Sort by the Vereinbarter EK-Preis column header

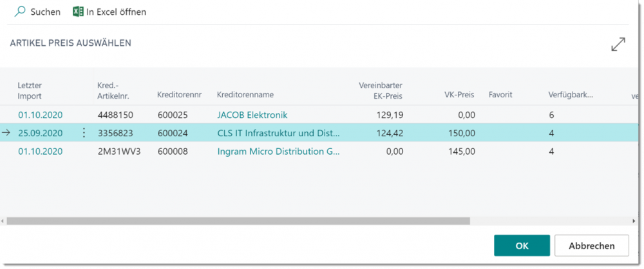(x=380, y=90)
